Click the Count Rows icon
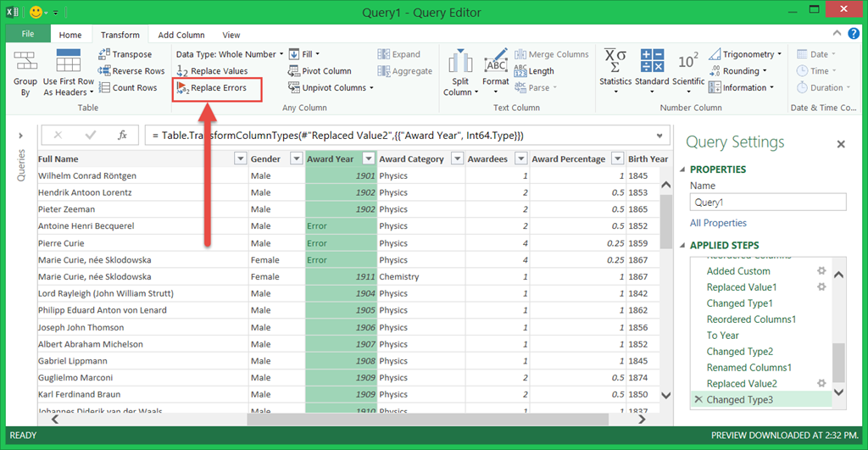 (x=104, y=88)
